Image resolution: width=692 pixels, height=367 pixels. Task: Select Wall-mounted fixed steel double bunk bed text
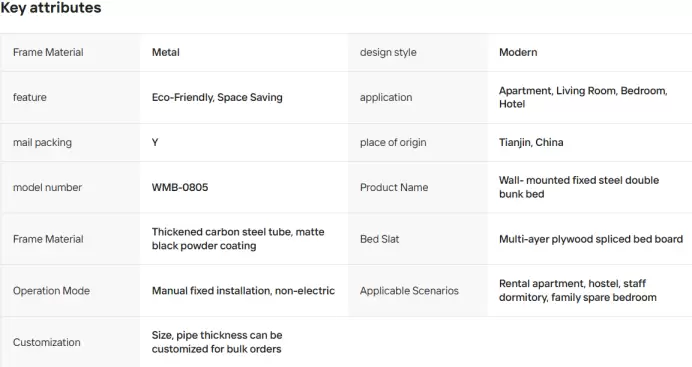[579, 187]
